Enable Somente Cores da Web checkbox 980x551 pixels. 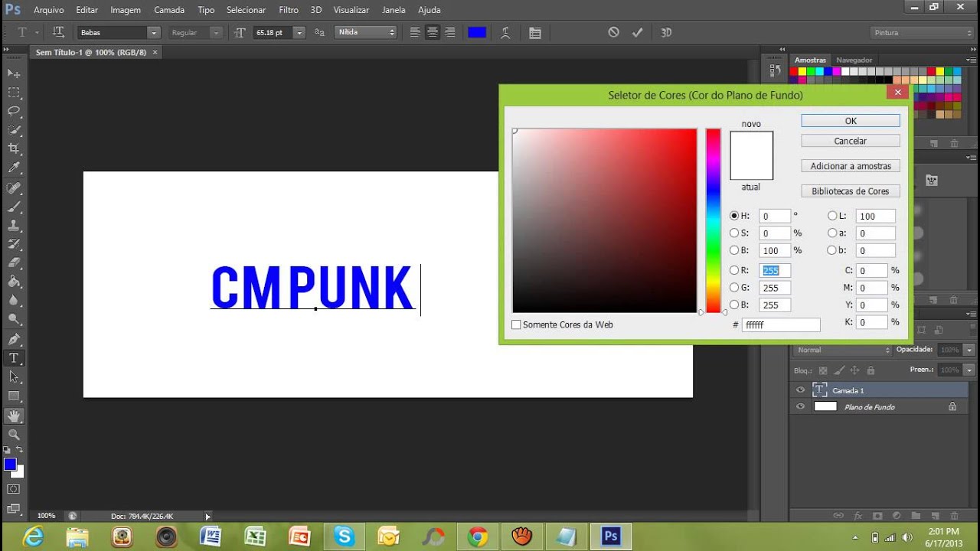516,324
